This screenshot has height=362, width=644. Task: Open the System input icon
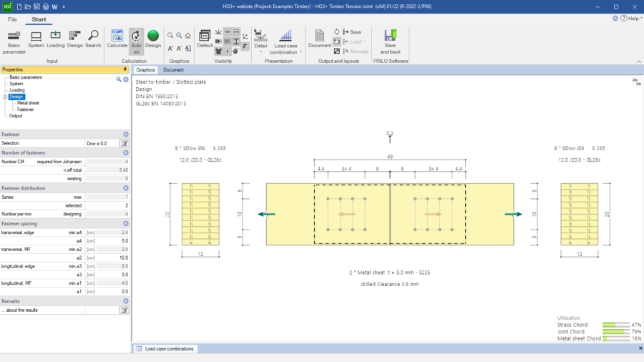(36, 39)
